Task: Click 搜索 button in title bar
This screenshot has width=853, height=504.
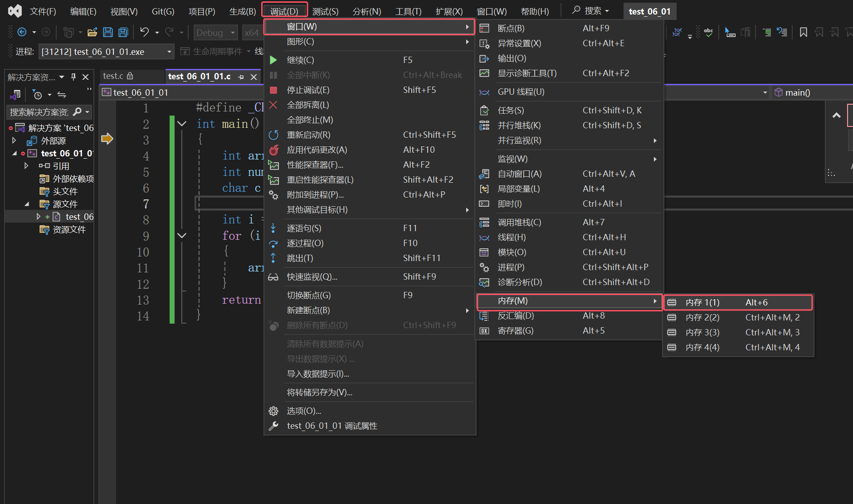Action: tap(590, 10)
